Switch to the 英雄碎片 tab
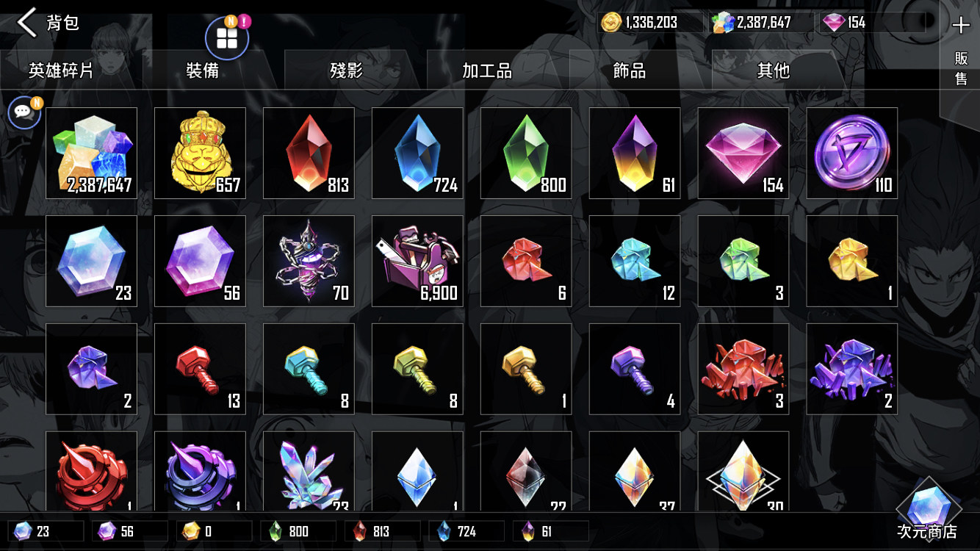 (61, 70)
